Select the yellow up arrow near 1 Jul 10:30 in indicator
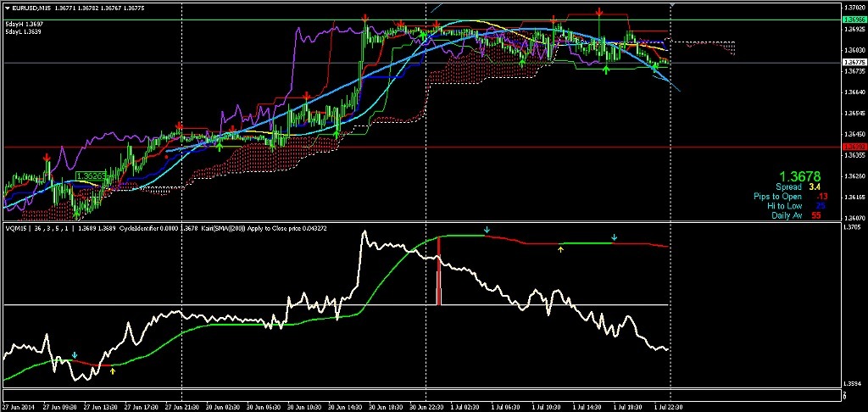The image size is (868, 412). 560,249
